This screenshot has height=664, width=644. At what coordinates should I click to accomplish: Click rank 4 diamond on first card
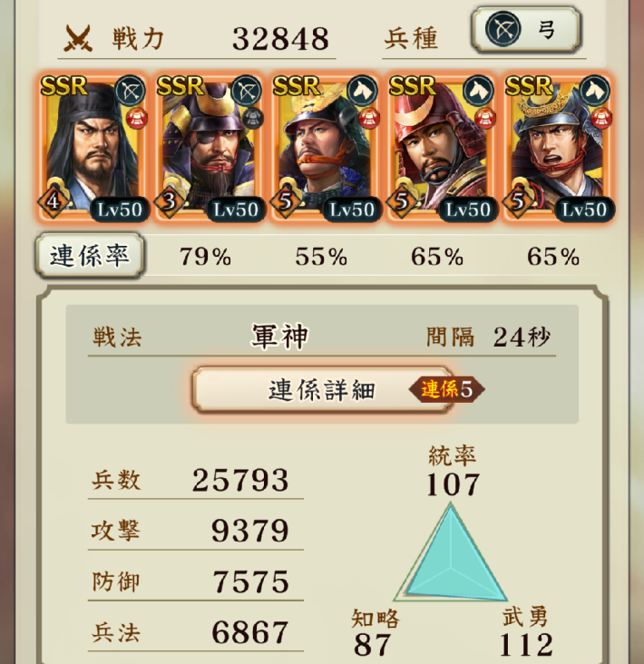tap(53, 200)
